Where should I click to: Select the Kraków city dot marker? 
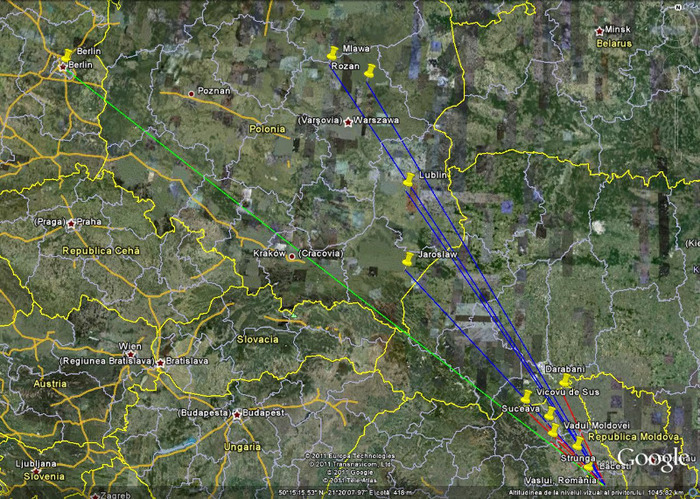click(292, 257)
